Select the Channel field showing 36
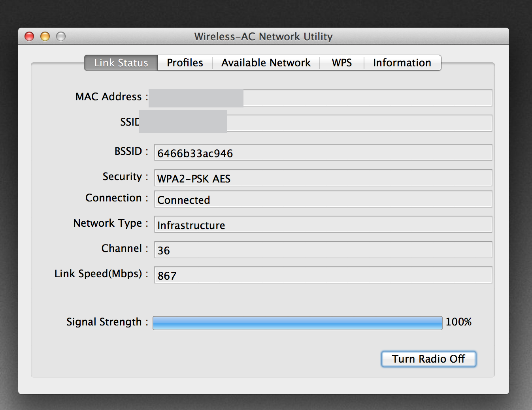Image resolution: width=532 pixels, height=410 pixels. tap(323, 249)
